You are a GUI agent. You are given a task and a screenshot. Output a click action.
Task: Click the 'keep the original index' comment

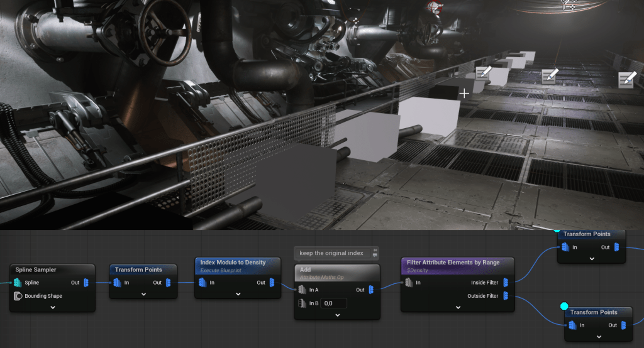[331, 253]
